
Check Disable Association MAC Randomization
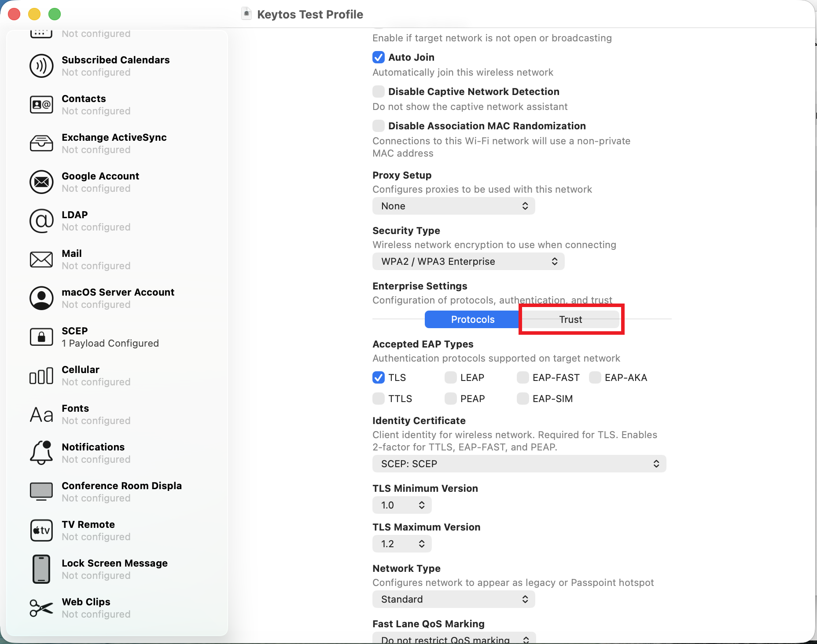tap(379, 126)
